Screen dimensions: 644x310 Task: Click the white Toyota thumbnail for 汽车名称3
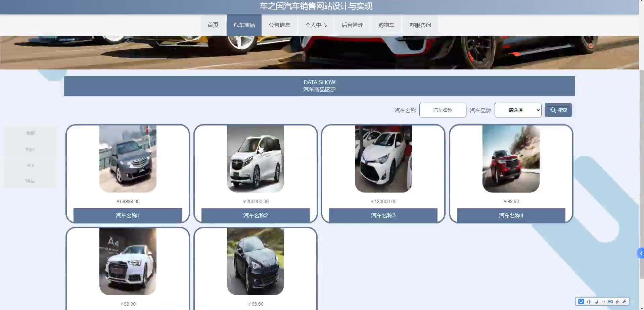point(383,159)
